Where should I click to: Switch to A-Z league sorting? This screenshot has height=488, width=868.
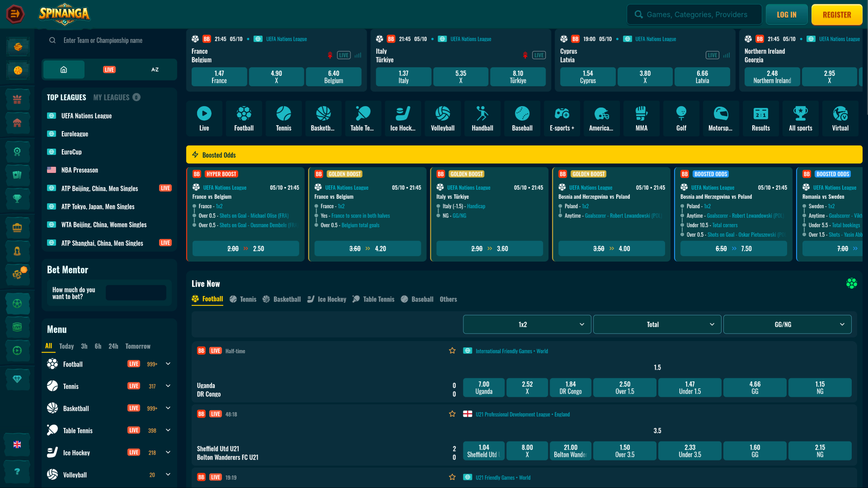(x=155, y=70)
